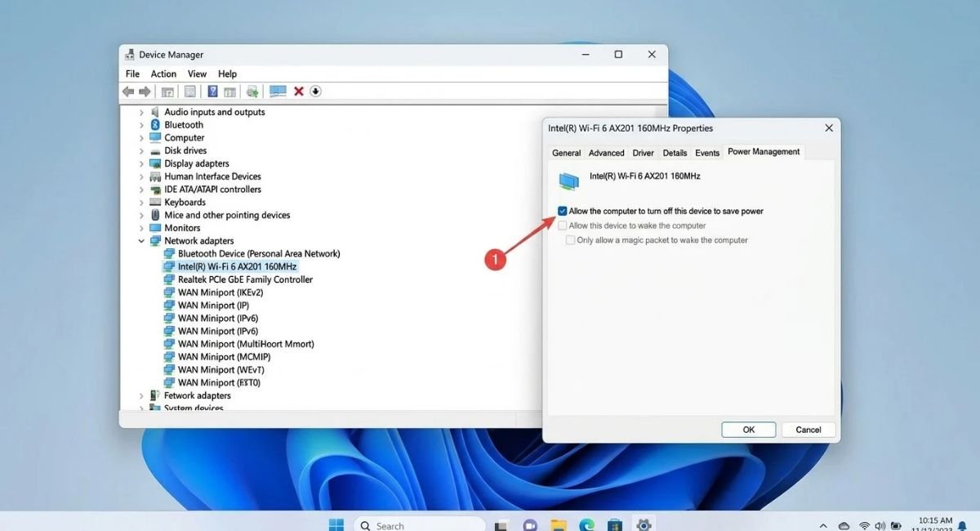Click the volume speaker tray icon
The image size is (980, 531).
880,525
